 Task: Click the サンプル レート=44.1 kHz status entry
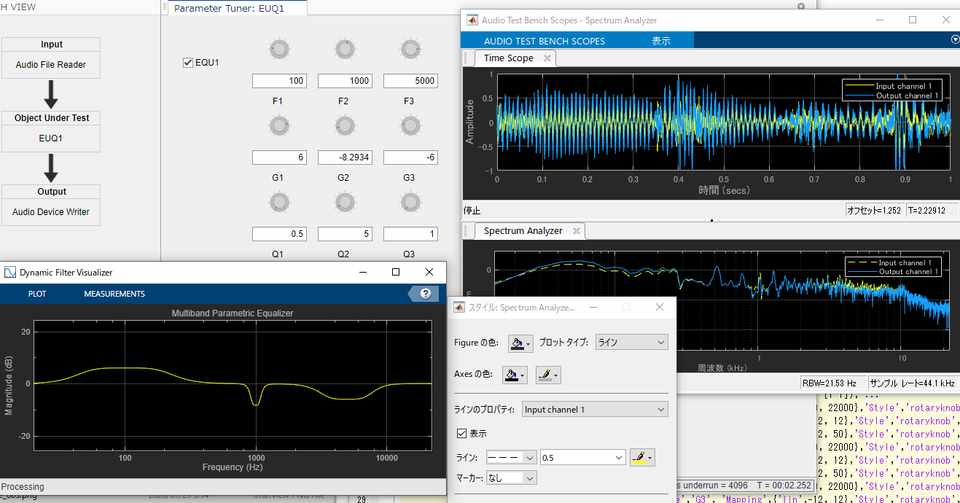coord(912,383)
